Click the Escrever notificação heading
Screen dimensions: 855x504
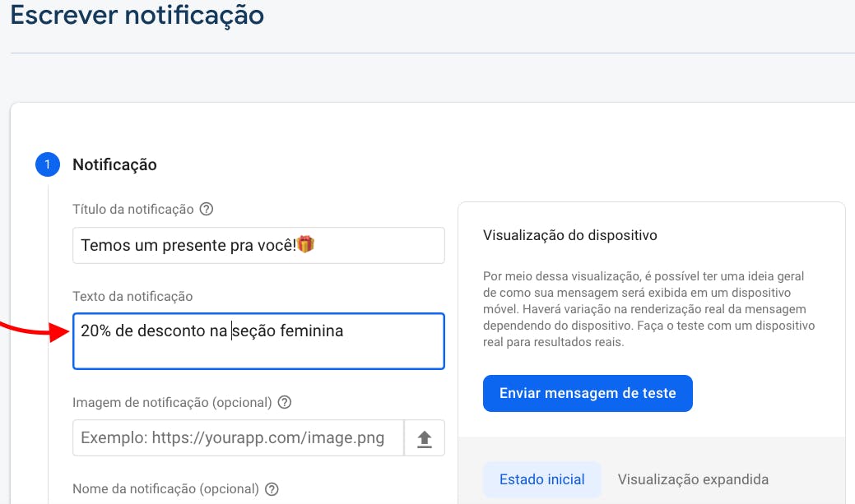click(137, 16)
